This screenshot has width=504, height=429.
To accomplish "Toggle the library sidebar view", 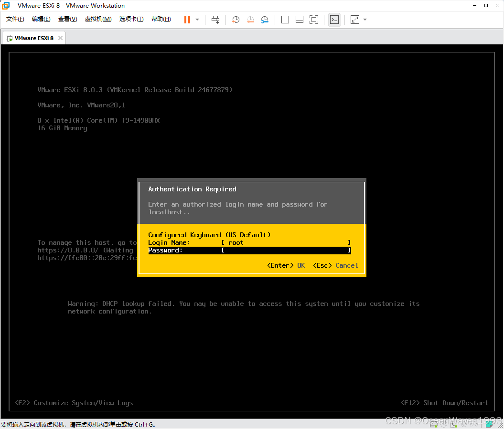I will tap(285, 20).
